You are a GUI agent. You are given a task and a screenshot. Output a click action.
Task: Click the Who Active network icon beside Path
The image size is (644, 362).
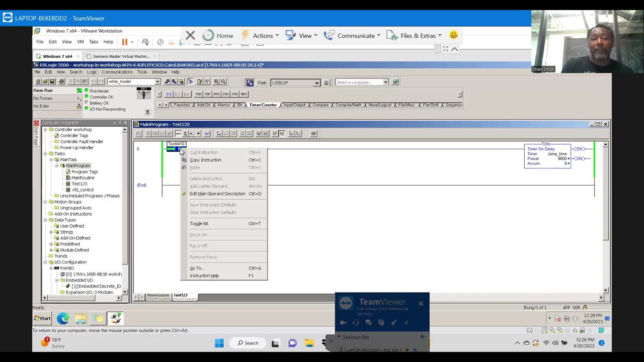[x=326, y=82]
